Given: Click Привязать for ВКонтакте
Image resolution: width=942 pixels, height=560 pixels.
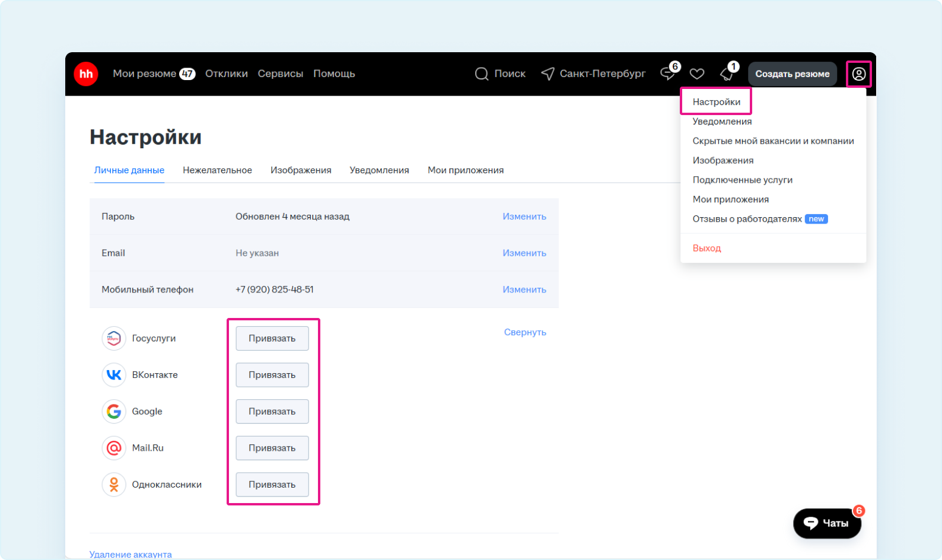Looking at the screenshot, I should [x=272, y=375].
